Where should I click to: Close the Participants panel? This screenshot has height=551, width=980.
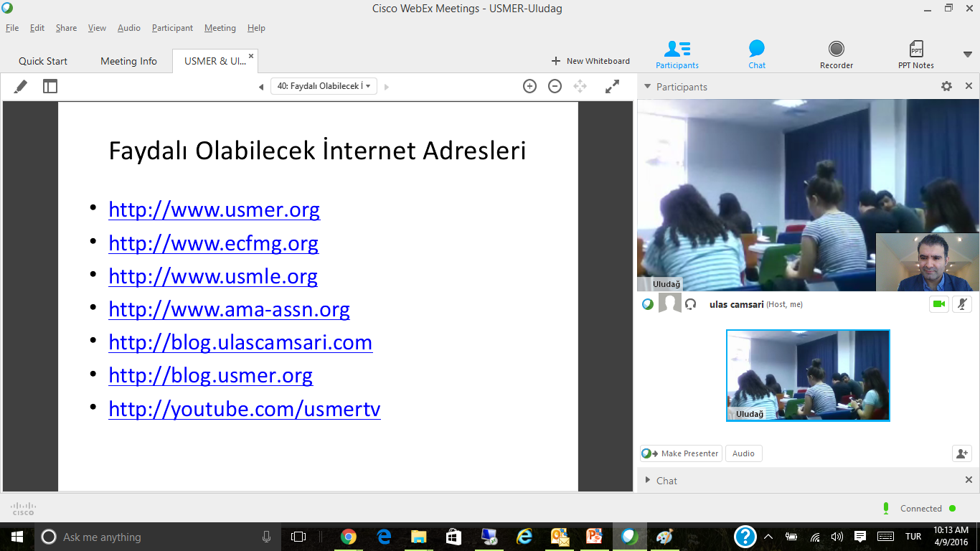click(x=969, y=86)
